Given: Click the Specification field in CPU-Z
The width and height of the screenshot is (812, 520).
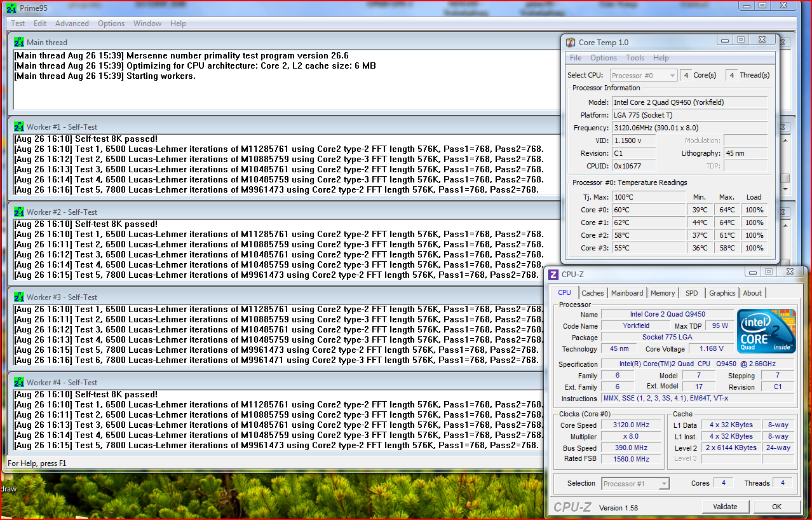Looking at the screenshot, I should click(698, 364).
